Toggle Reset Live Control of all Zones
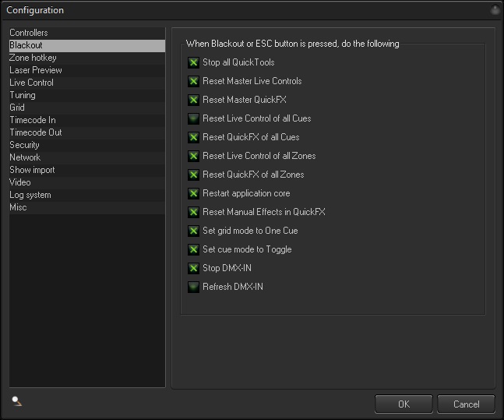The width and height of the screenshot is (504, 420). (194, 156)
